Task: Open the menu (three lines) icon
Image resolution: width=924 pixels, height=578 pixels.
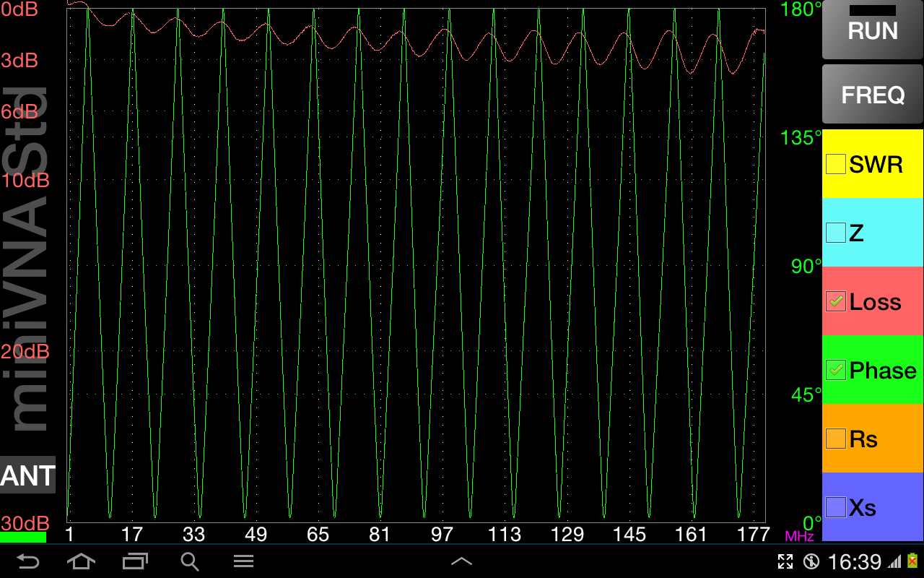Action: pyautogui.click(x=244, y=561)
